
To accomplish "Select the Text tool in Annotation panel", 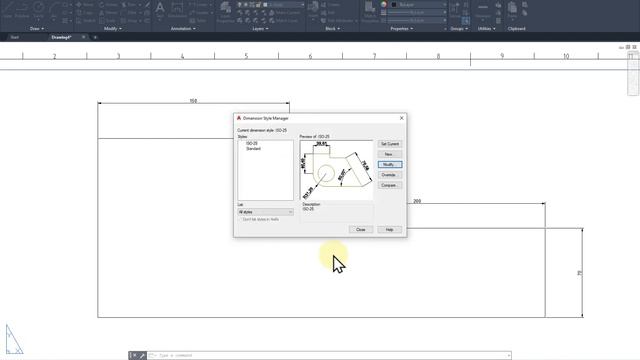I will pyautogui.click(x=160, y=9).
